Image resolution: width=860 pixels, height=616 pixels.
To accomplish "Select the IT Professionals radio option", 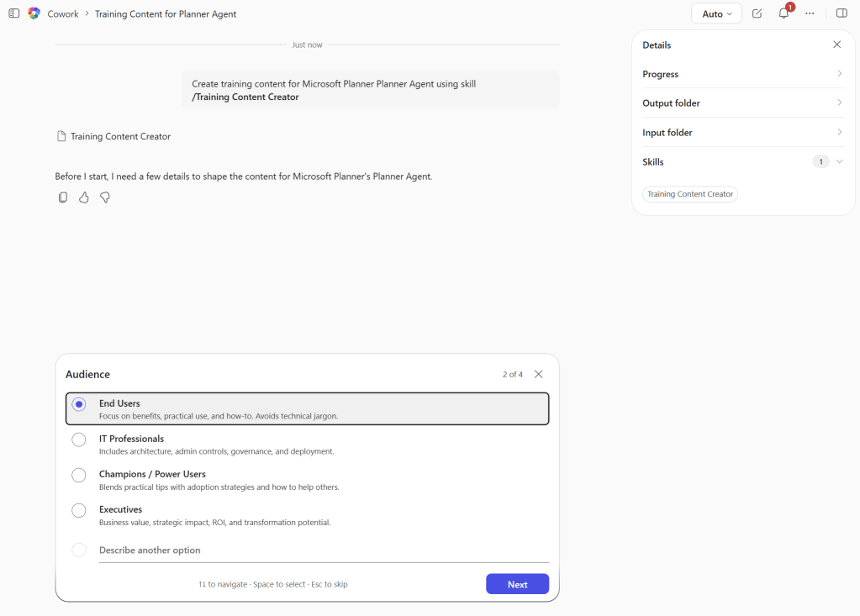I will click(x=79, y=440).
